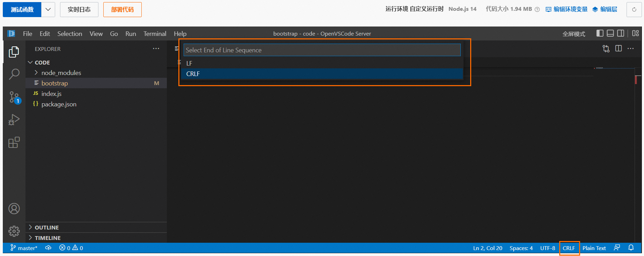Click the 实时日志 button

tap(79, 9)
